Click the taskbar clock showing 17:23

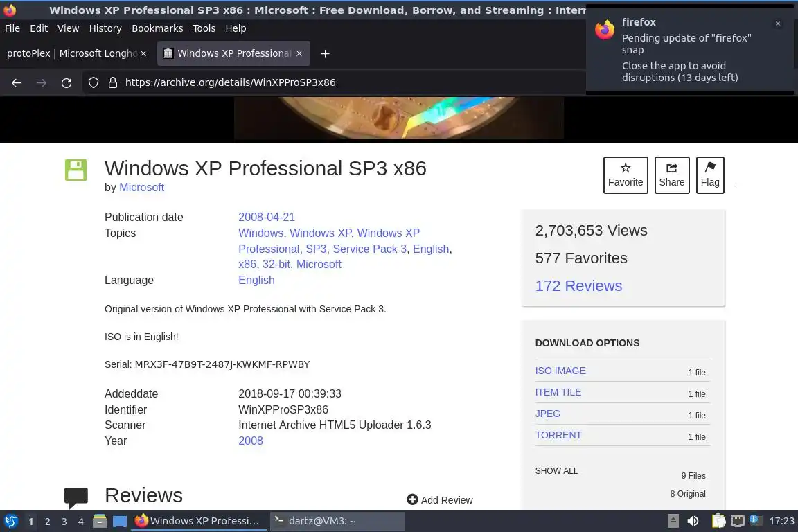[781, 521]
